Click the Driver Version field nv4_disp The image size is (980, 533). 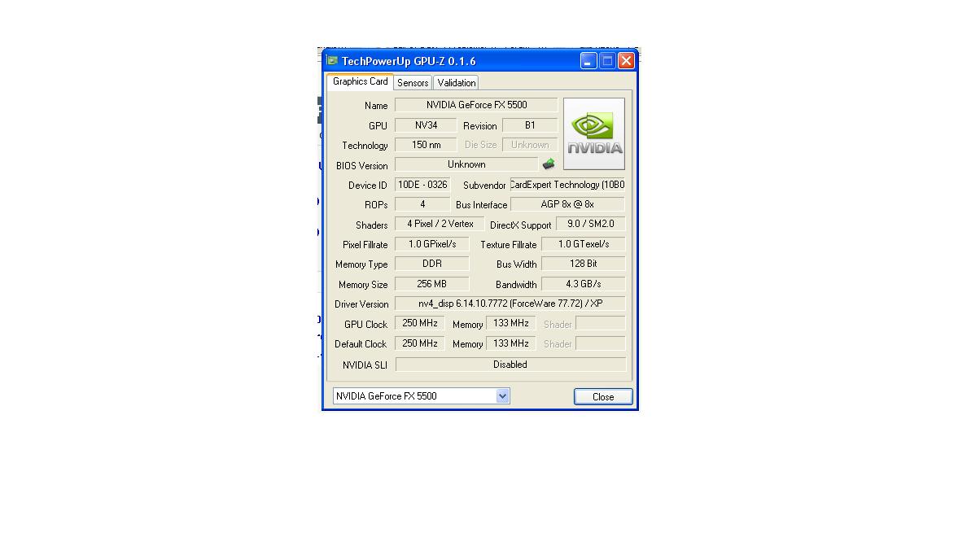point(510,304)
